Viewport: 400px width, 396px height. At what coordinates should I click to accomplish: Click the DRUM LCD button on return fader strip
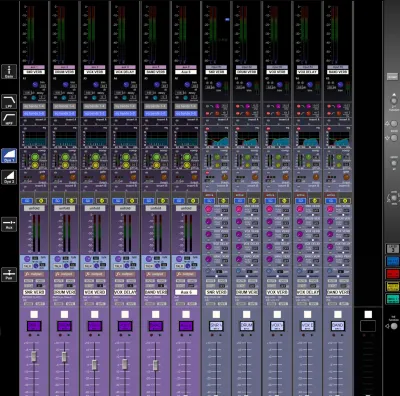click(x=247, y=326)
